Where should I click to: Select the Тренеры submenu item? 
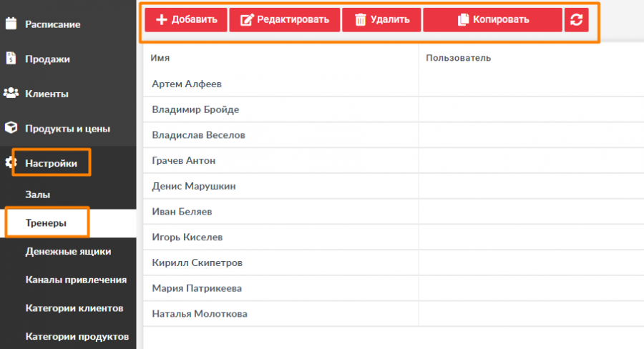(x=46, y=222)
